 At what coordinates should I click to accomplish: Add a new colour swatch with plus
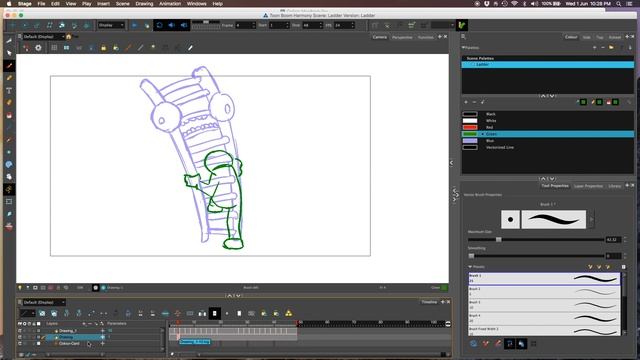click(466, 102)
